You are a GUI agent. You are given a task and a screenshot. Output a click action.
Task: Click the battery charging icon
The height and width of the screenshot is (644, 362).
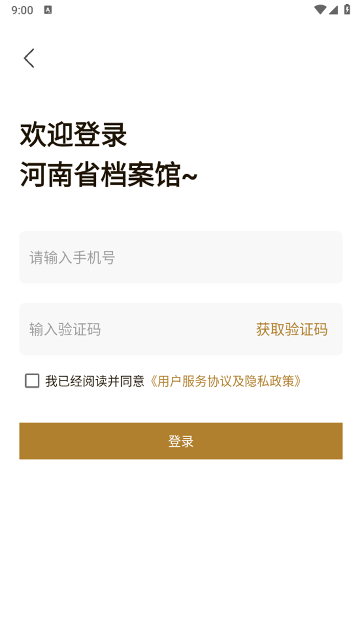pyautogui.click(x=347, y=9)
